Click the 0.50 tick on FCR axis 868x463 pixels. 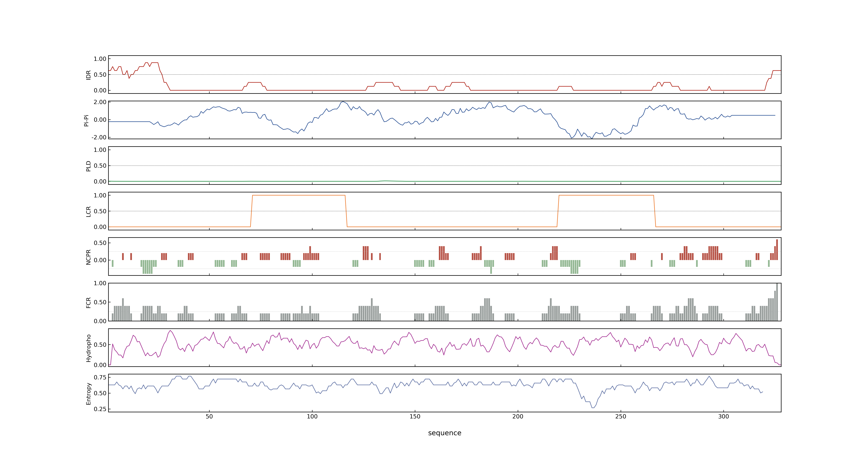(x=100, y=302)
